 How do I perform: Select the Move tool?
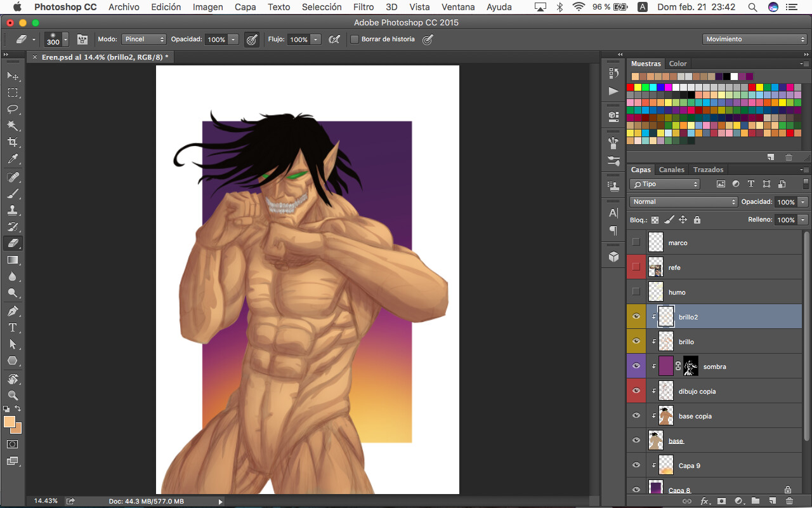13,76
